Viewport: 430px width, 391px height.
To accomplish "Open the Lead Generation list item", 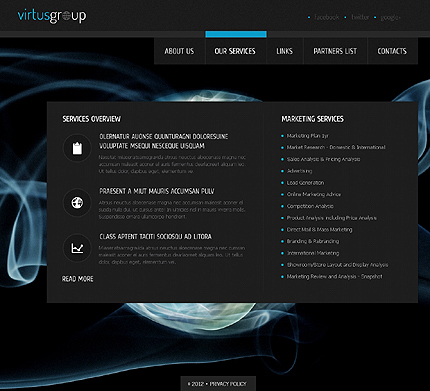I will pyautogui.click(x=305, y=183).
